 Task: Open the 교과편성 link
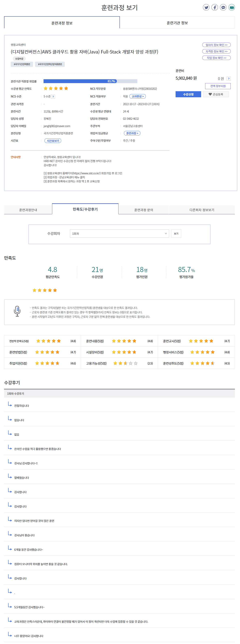point(138,96)
